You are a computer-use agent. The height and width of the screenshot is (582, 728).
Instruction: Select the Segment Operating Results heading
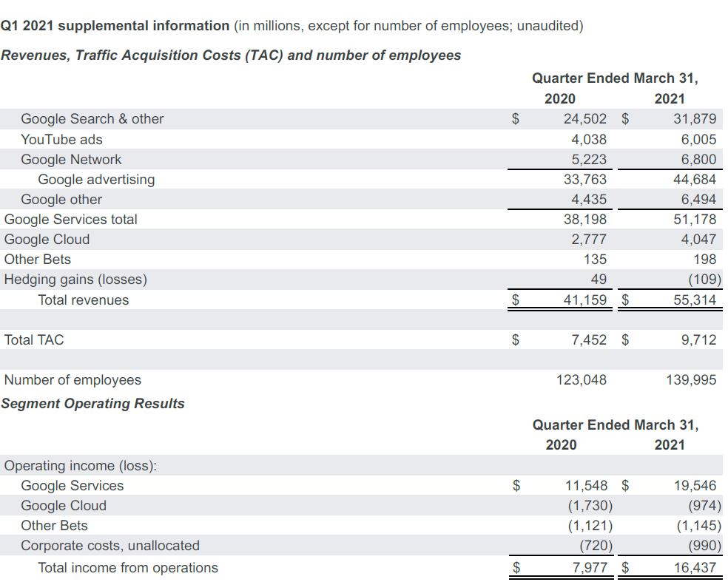[93, 404]
